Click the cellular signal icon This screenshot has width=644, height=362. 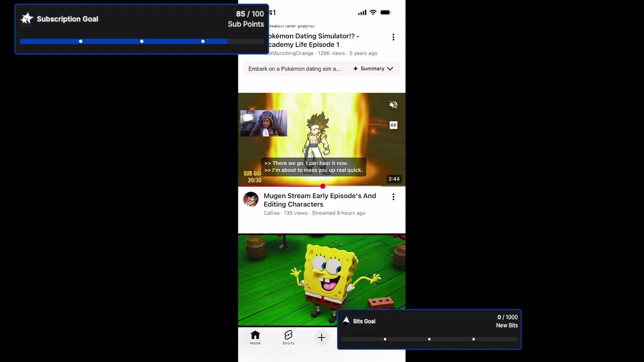tap(362, 13)
